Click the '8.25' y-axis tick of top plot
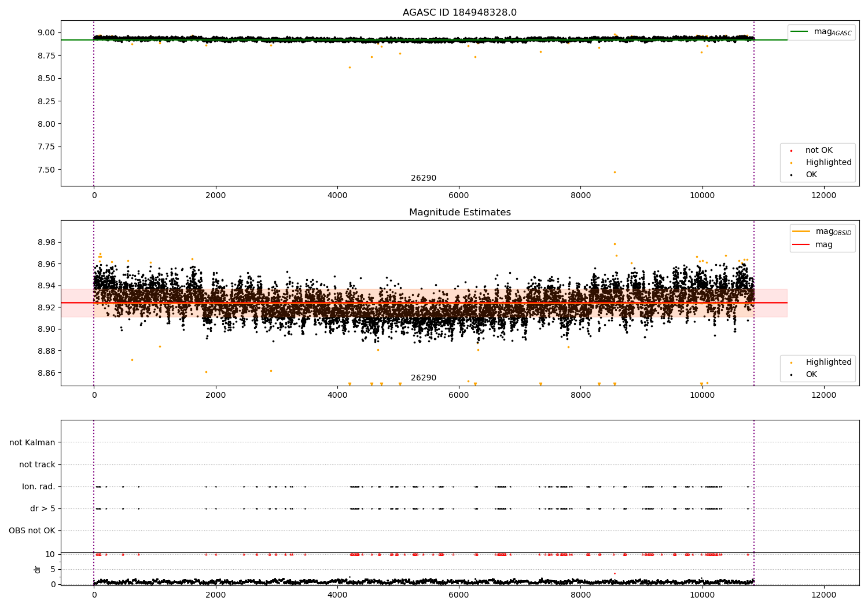Screen dimensions: 868x608 point(47,101)
